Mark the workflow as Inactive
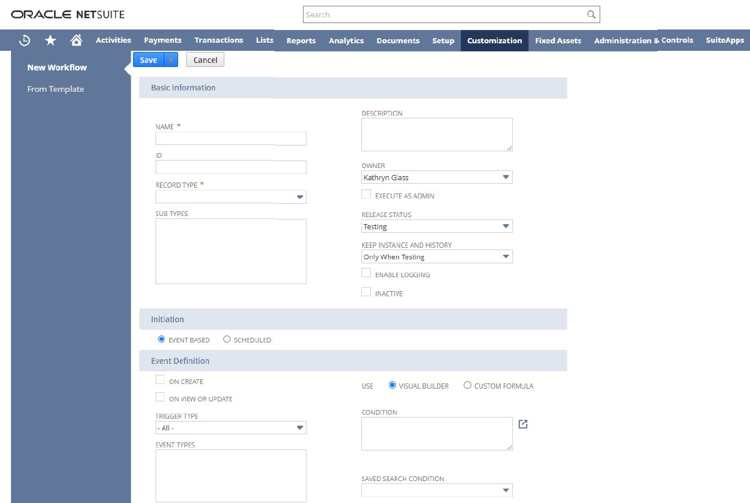 (x=366, y=292)
